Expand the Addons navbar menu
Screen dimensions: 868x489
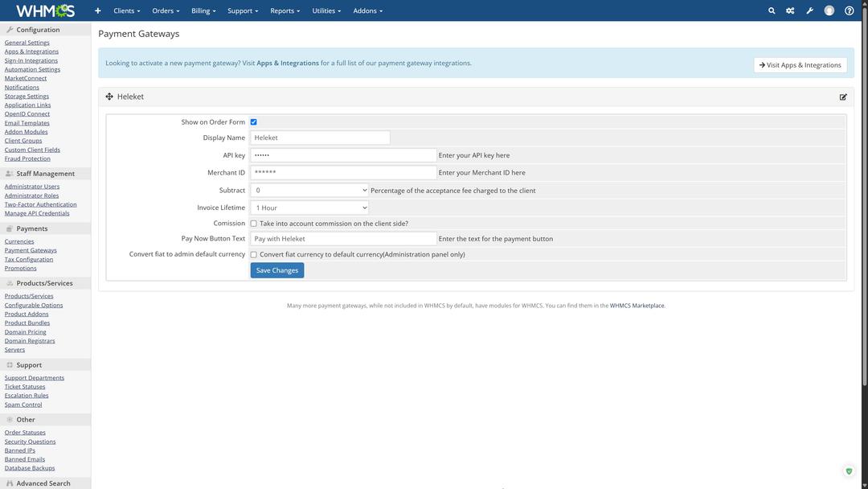click(367, 10)
